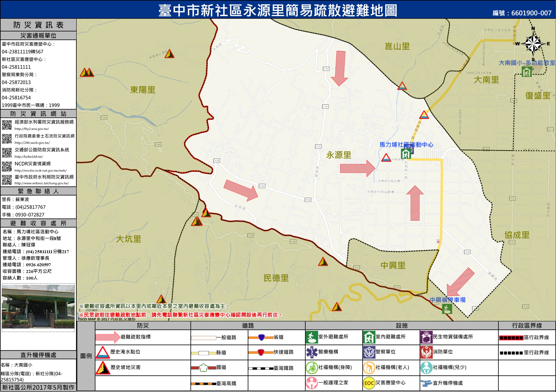556x392 pixels.
Task: Click the legend icon for 室外避難處所
Action: (x=311, y=337)
